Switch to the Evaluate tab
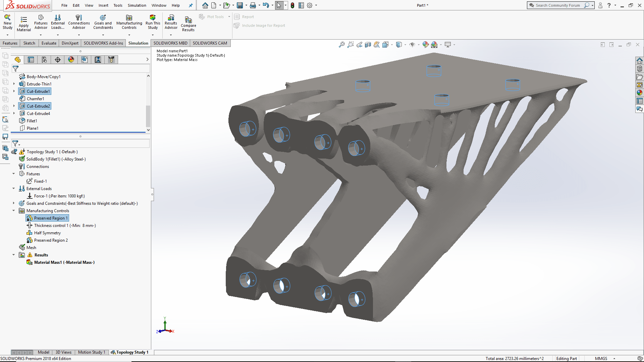This screenshot has height=362, width=644. point(49,43)
